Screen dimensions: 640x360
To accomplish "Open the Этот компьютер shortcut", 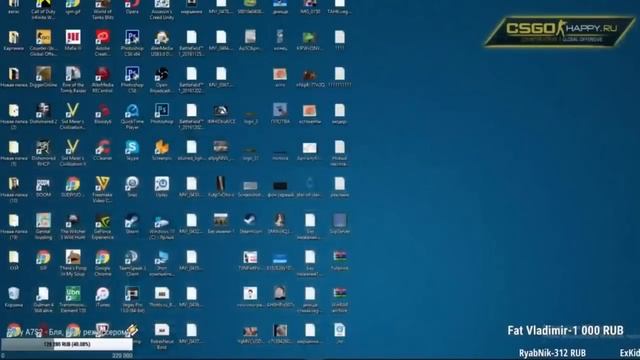I will [x=162, y=262].
